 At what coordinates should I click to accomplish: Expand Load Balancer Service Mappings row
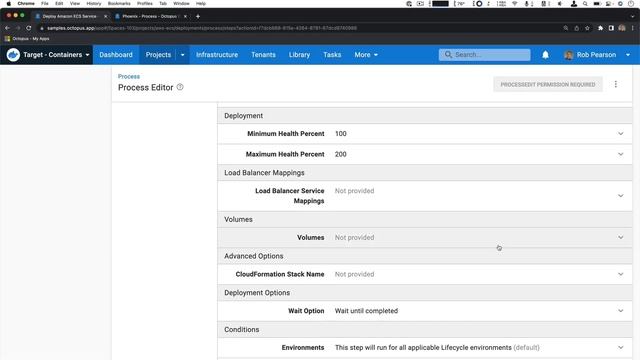(x=620, y=196)
